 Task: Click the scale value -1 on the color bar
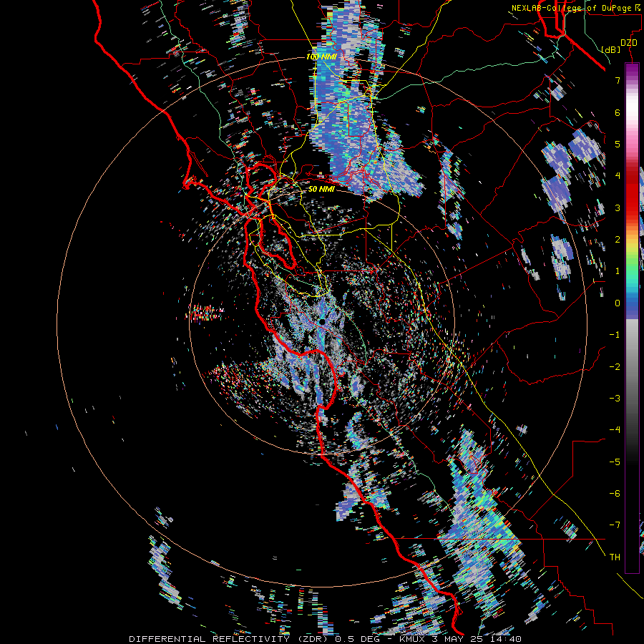coord(615,335)
